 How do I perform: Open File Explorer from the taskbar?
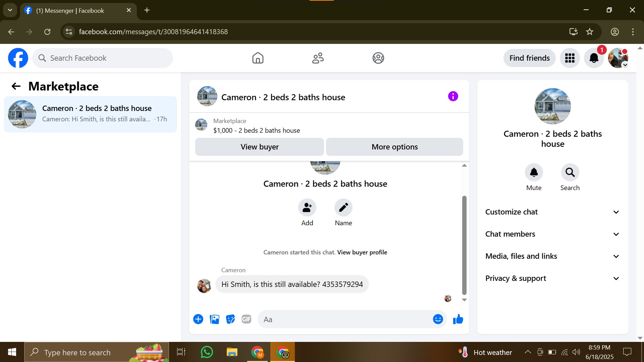point(232,352)
